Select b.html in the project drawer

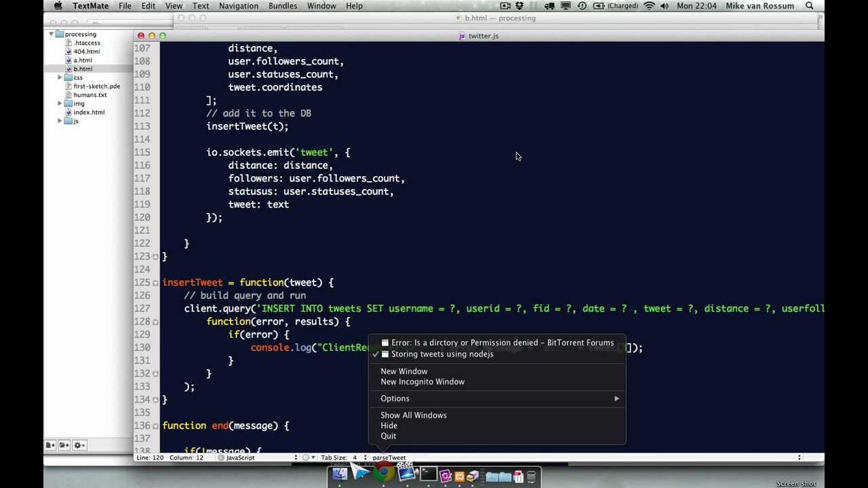[83, 68]
